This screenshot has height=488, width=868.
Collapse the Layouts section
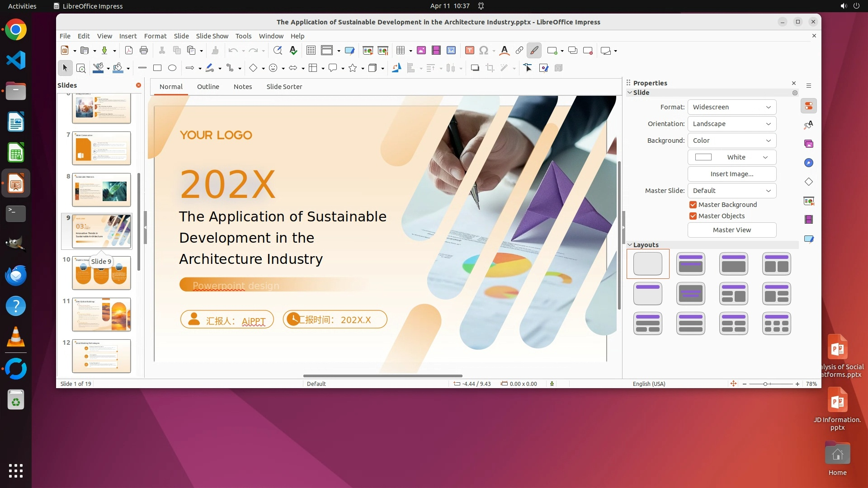pyautogui.click(x=630, y=245)
